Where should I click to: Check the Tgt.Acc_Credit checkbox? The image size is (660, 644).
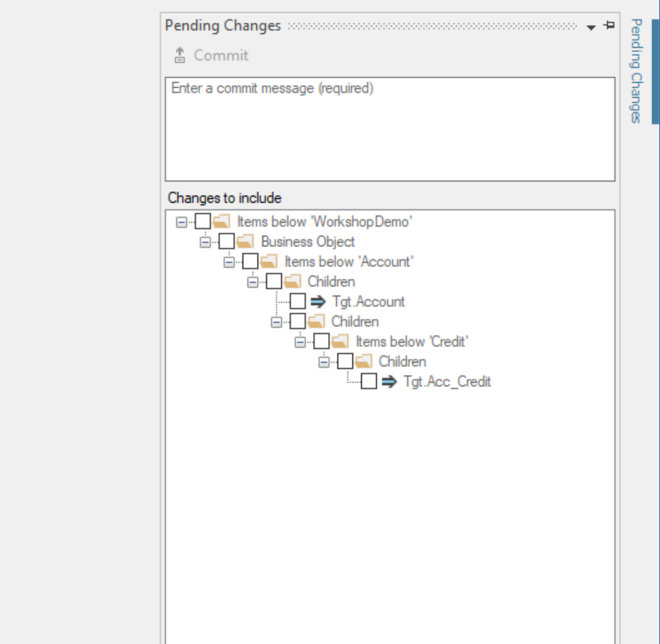pos(368,381)
